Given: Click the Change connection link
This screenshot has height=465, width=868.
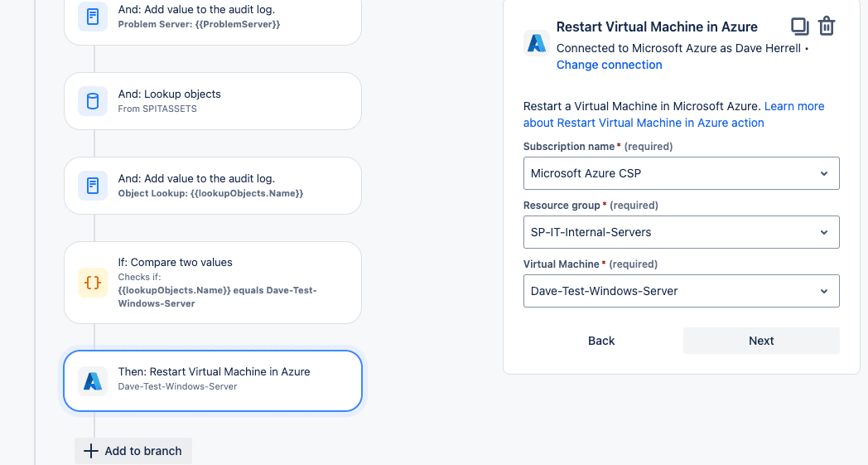Looking at the screenshot, I should pos(609,65).
